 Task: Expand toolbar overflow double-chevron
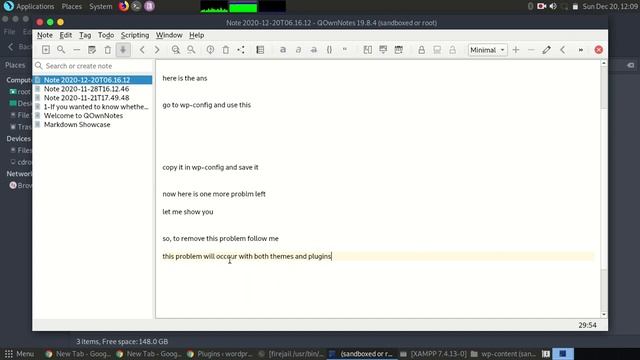click(580, 50)
